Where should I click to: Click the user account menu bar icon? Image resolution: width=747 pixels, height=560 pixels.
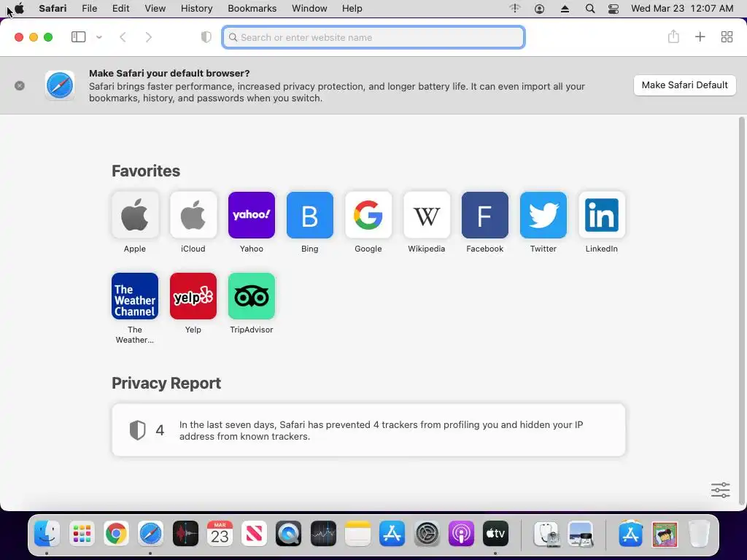click(x=539, y=9)
